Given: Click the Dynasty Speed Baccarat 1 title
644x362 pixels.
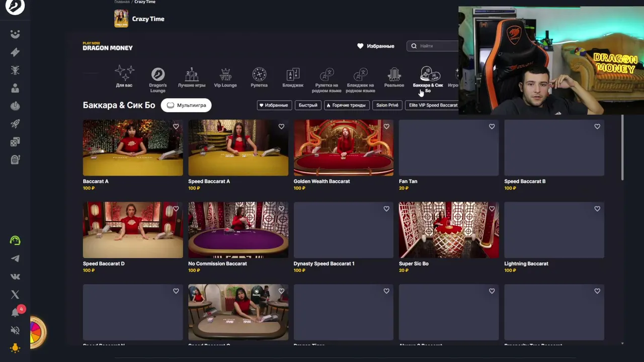Looking at the screenshot, I should click(324, 263).
